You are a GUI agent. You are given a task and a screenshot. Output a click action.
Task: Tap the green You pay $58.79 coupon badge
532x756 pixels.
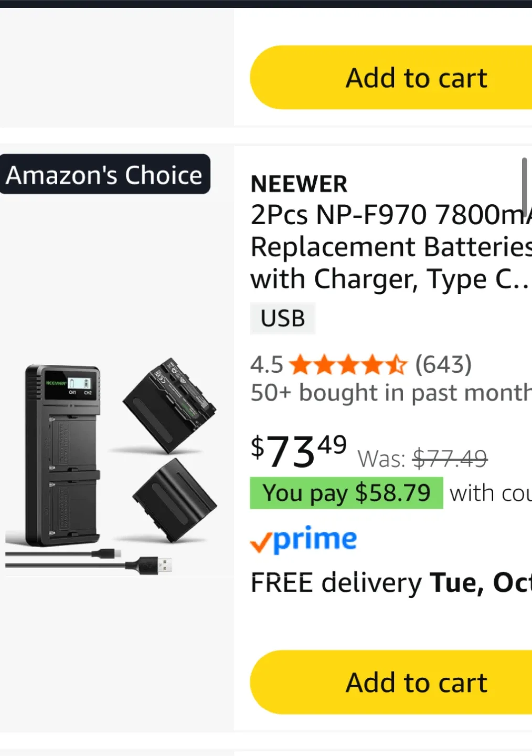tap(346, 493)
